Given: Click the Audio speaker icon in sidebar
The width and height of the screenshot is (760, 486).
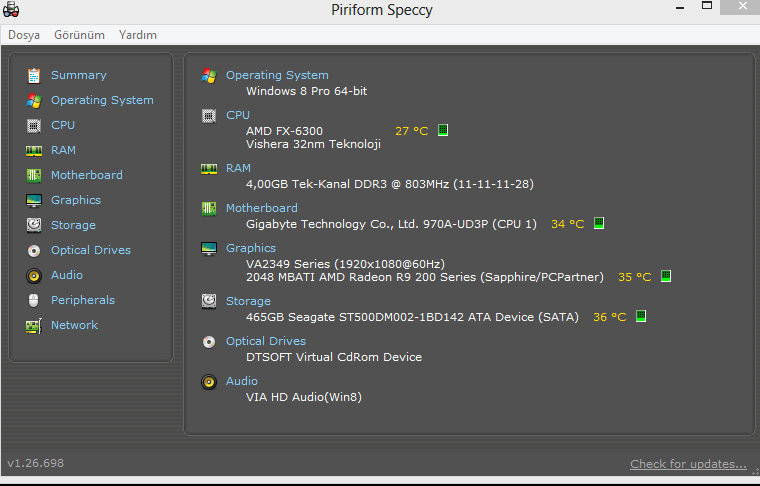Looking at the screenshot, I should point(33,276).
